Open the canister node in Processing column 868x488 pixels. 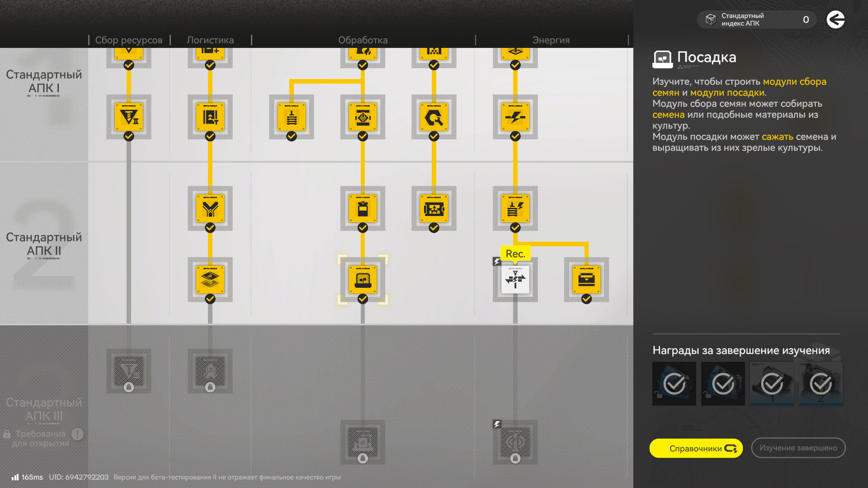coord(363,209)
